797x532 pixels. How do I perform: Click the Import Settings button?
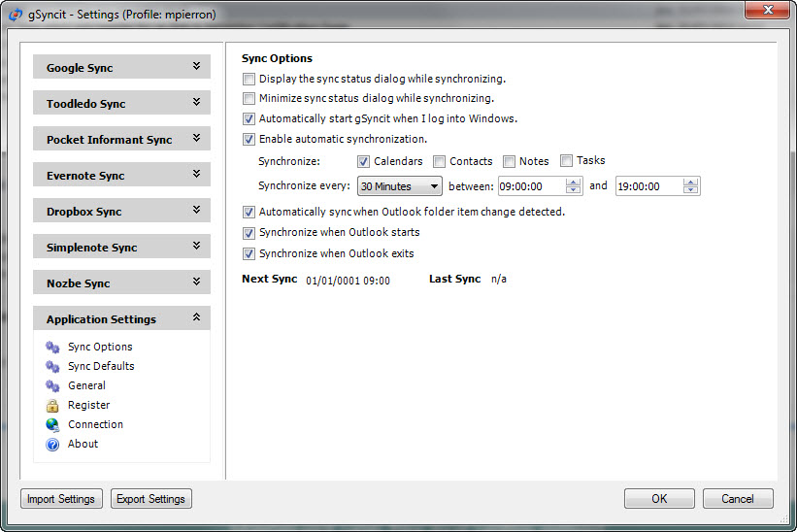tap(61, 498)
